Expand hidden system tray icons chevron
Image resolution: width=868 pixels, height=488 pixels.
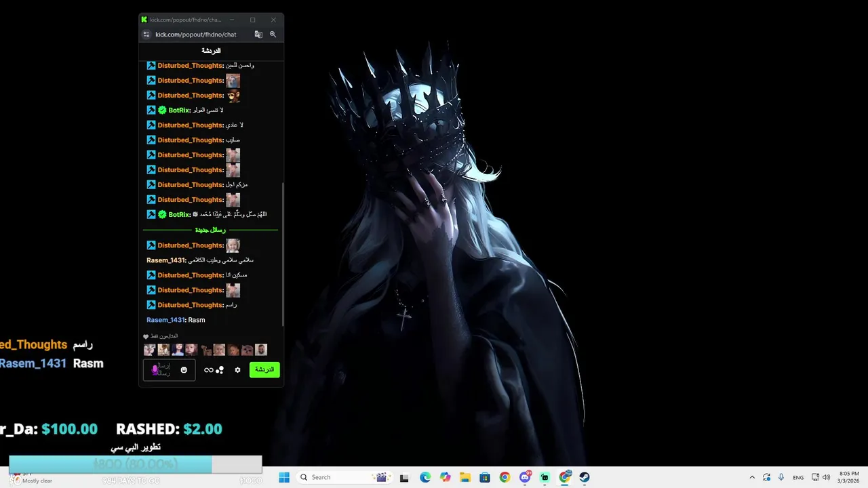click(x=752, y=477)
